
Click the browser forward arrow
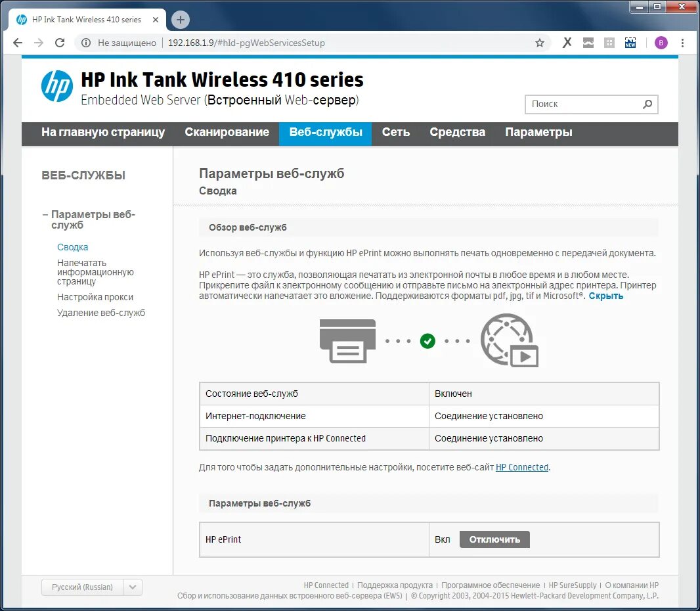point(39,43)
